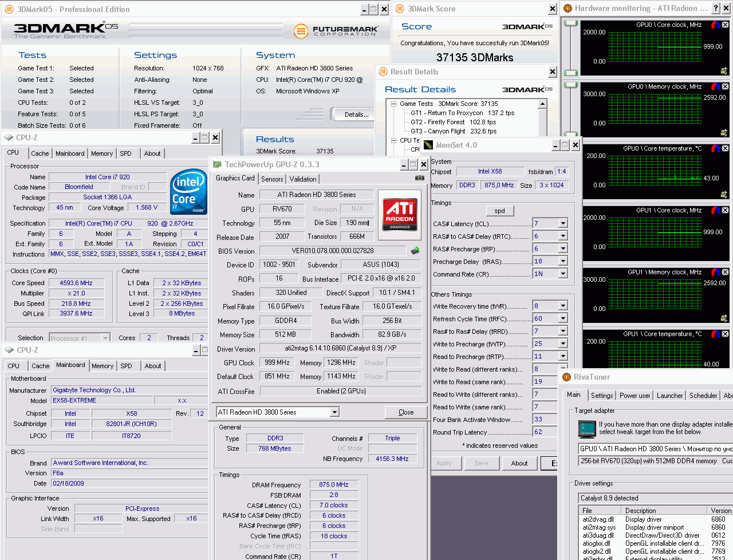This screenshot has width=733, height=560.
Task: Click the lock icon on the GPU0 Core temperature graph
Action: pos(724,195)
